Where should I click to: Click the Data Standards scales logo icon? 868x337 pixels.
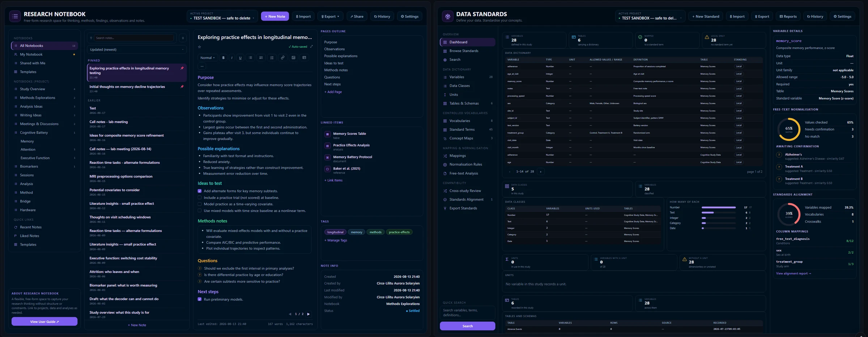448,16
